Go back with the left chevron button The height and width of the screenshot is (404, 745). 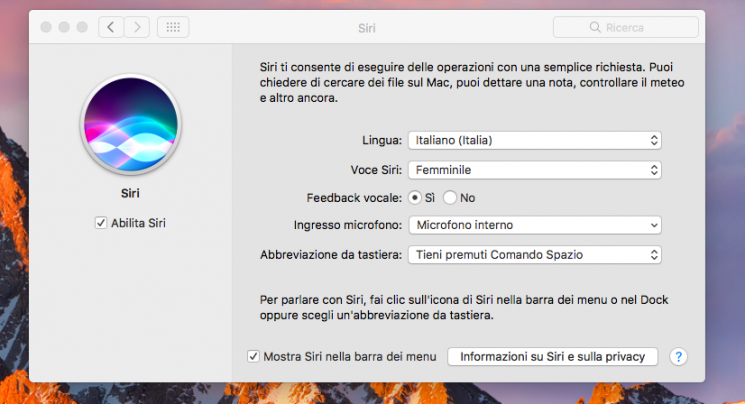pos(111,27)
